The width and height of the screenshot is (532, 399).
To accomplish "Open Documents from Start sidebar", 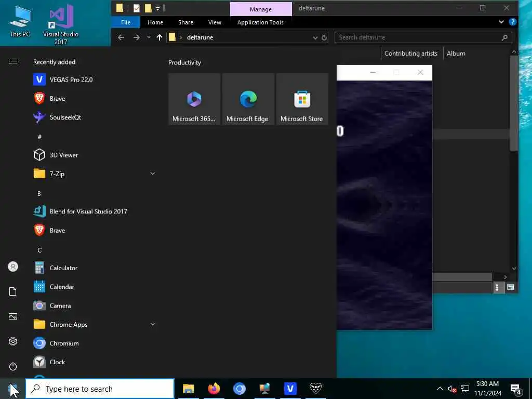I will [x=13, y=291].
